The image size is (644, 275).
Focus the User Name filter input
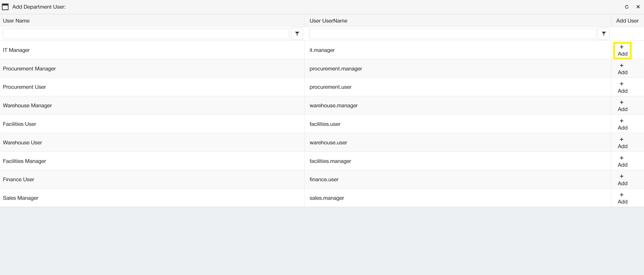pos(146,34)
